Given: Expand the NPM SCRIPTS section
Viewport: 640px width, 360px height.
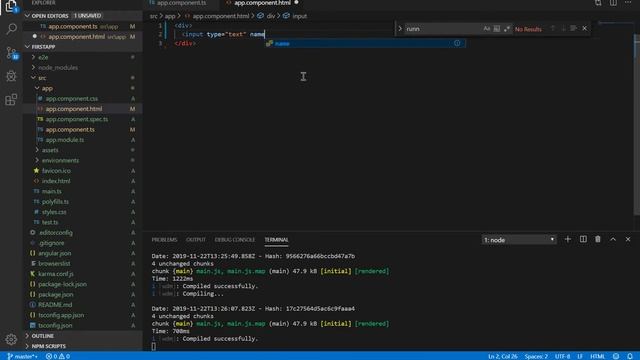Looking at the screenshot, I should tap(49, 346).
